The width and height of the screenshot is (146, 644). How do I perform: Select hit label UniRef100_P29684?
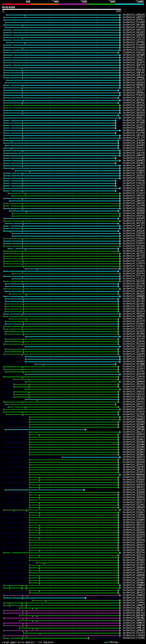coord(134,47)
